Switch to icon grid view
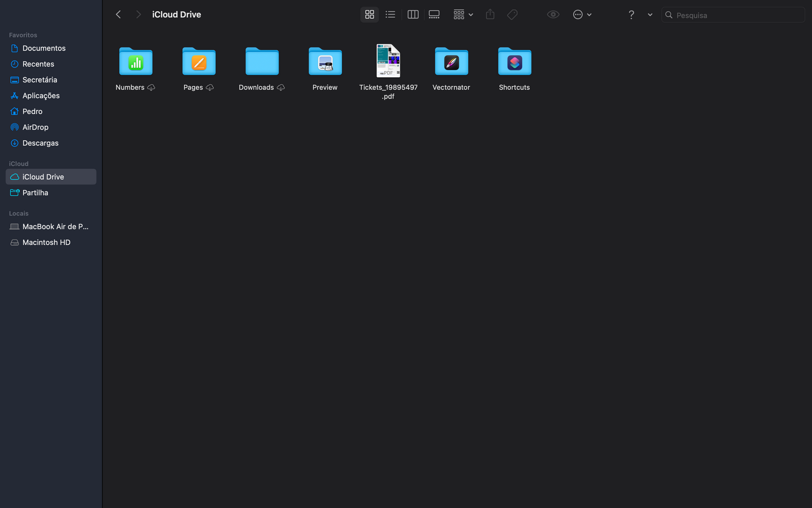 [x=369, y=15]
